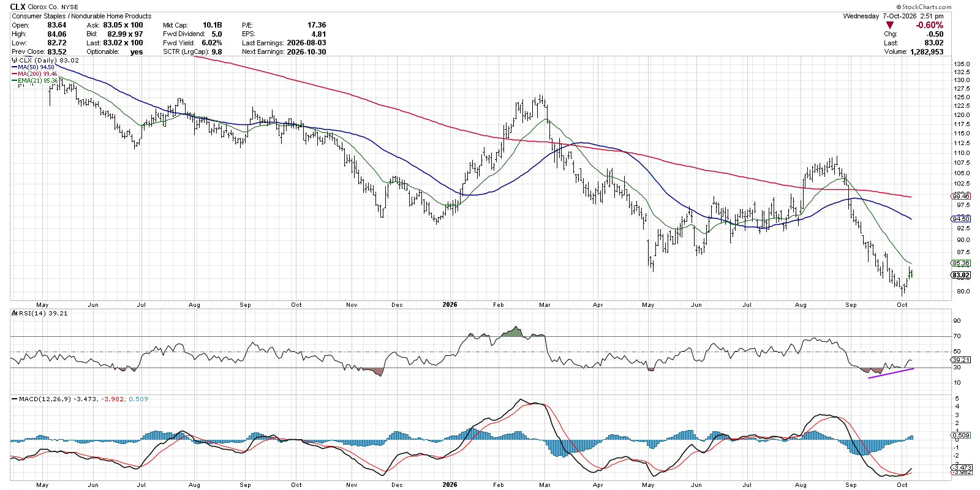Click the Optionable value yes
Image resolution: width=980 pixels, height=490 pixels.
(x=137, y=52)
